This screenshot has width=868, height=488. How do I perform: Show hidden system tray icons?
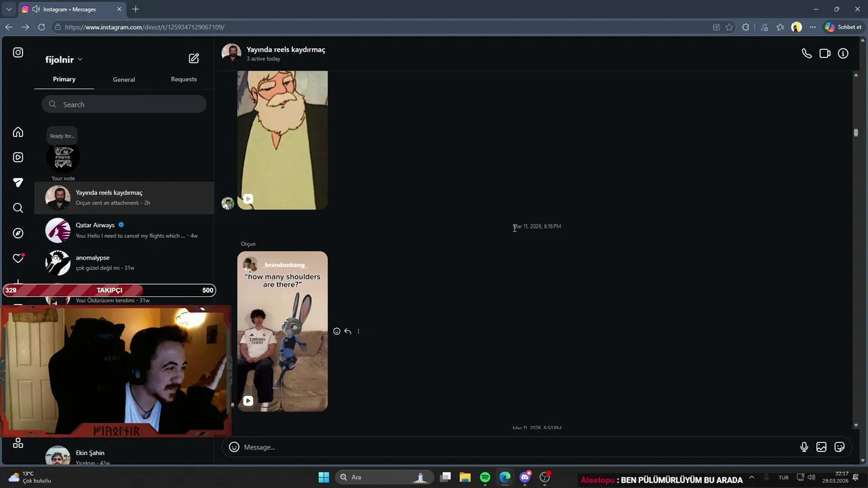pos(751,477)
